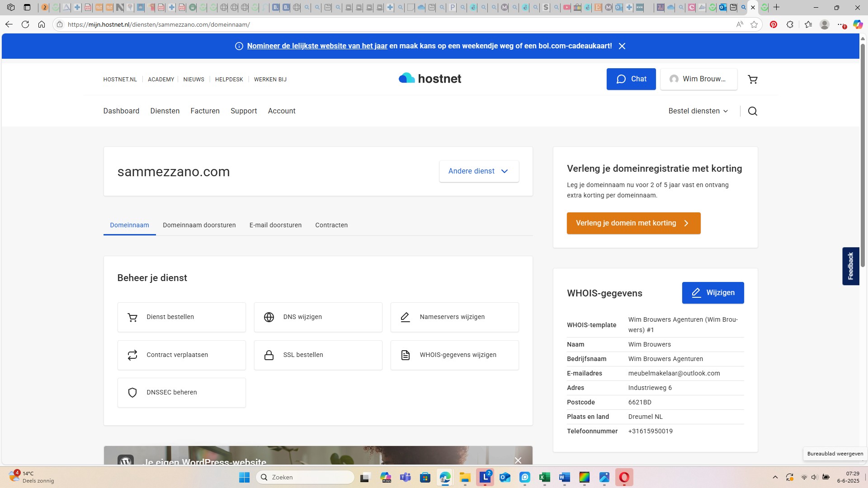Open the browser extensions puzzle icon
The height and width of the screenshot is (488, 868).
(790, 24)
